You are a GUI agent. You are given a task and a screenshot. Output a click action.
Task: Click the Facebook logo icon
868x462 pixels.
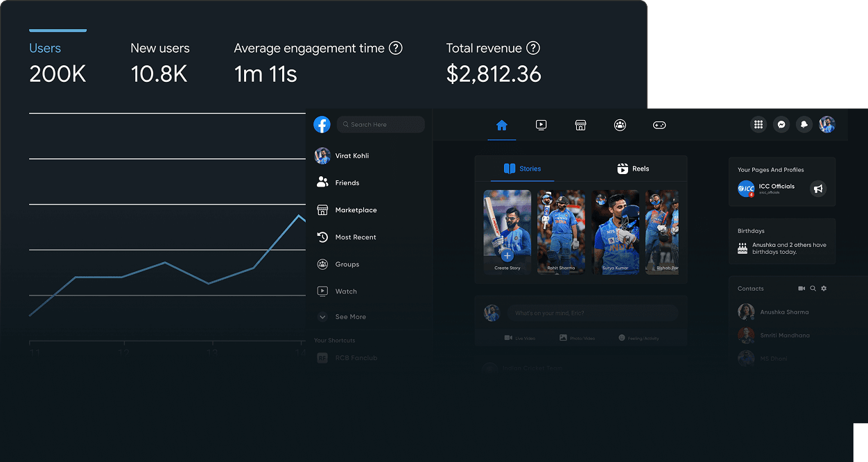322,124
